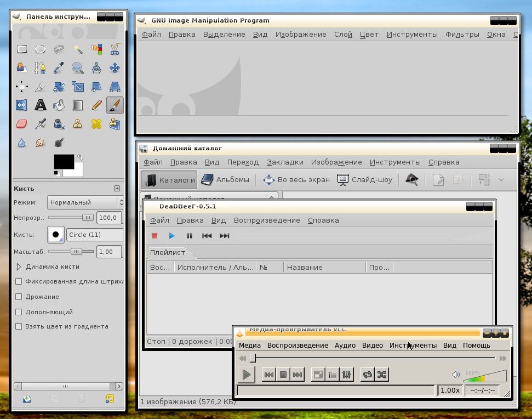Select the Color Picker eyedropper tool
Image resolution: width=532 pixels, height=419 pixels.
59,68
